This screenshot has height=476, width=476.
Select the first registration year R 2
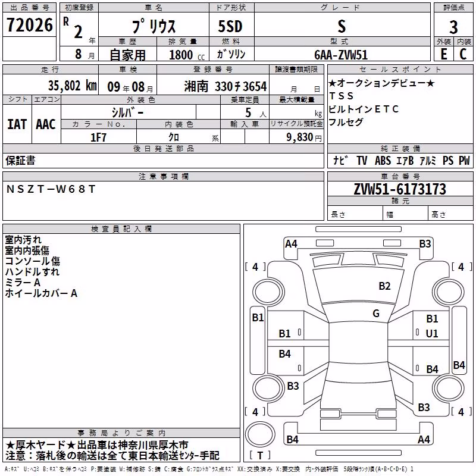coord(79,28)
